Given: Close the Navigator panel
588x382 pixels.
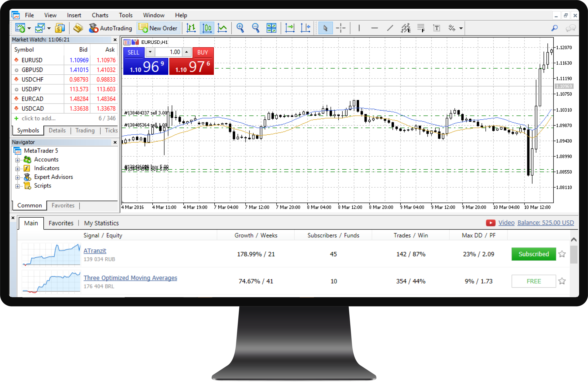Looking at the screenshot, I should (115, 143).
